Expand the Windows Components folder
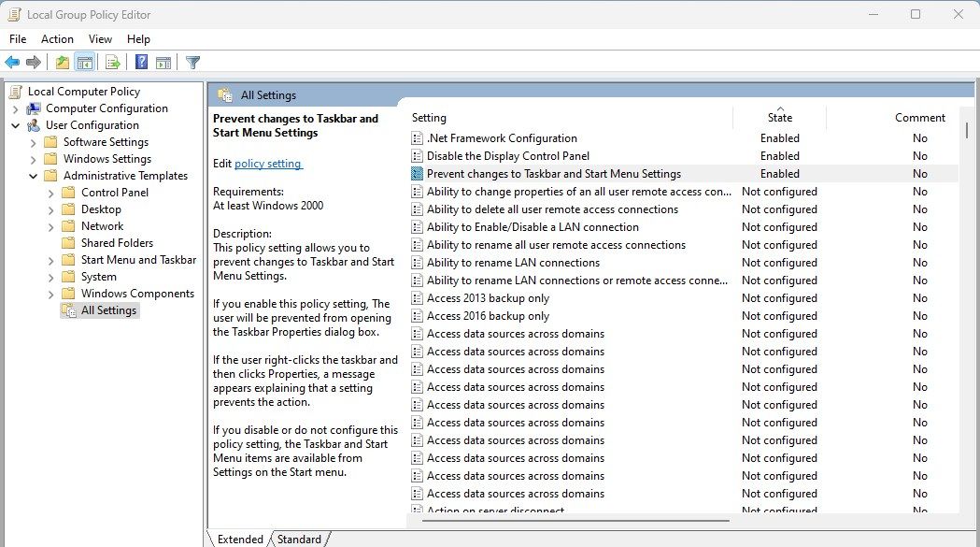Viewport: 980px width, 547px height. [51, 294]
